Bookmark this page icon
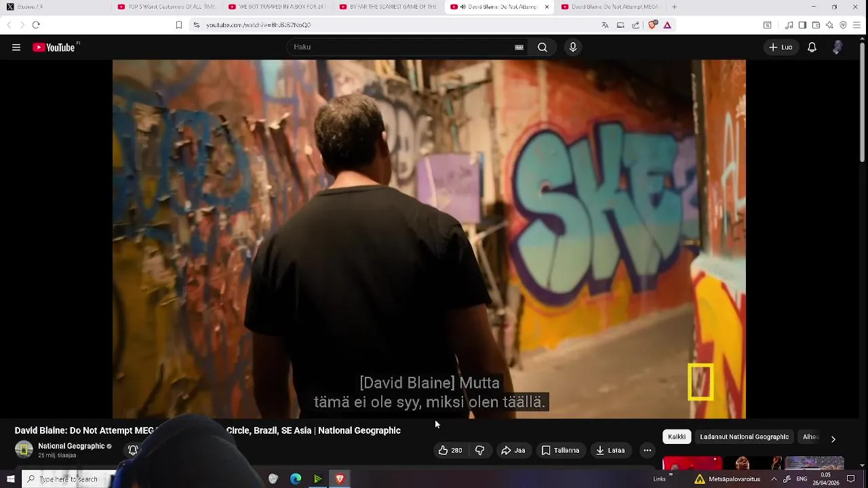 pyautogui.click(x=179, y=25)
